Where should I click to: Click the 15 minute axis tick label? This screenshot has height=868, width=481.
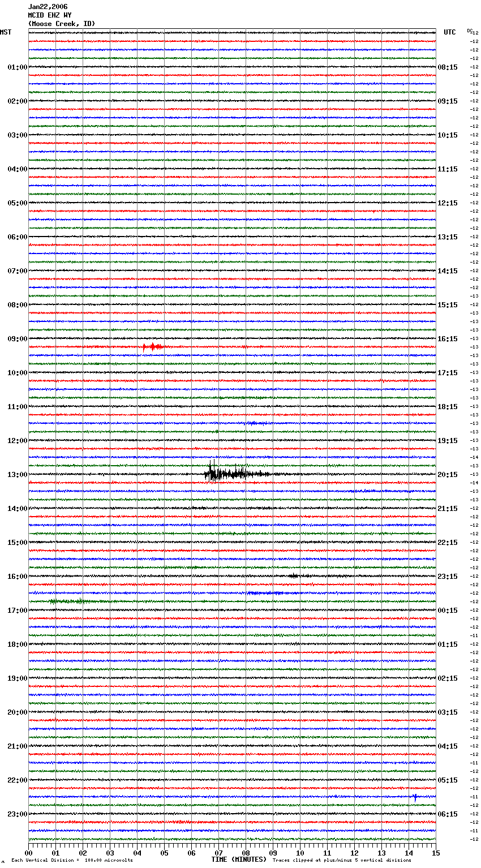[x=436, y=853]
